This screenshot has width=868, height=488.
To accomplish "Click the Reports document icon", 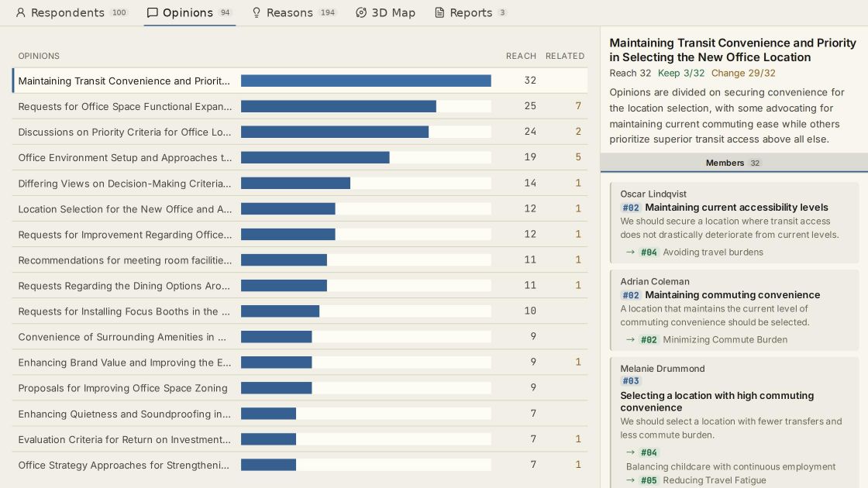I will click(x=439, y=12).
